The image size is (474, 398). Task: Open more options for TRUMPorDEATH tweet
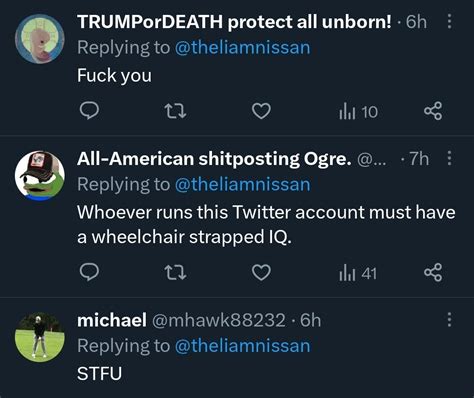[x=449, y=22]
